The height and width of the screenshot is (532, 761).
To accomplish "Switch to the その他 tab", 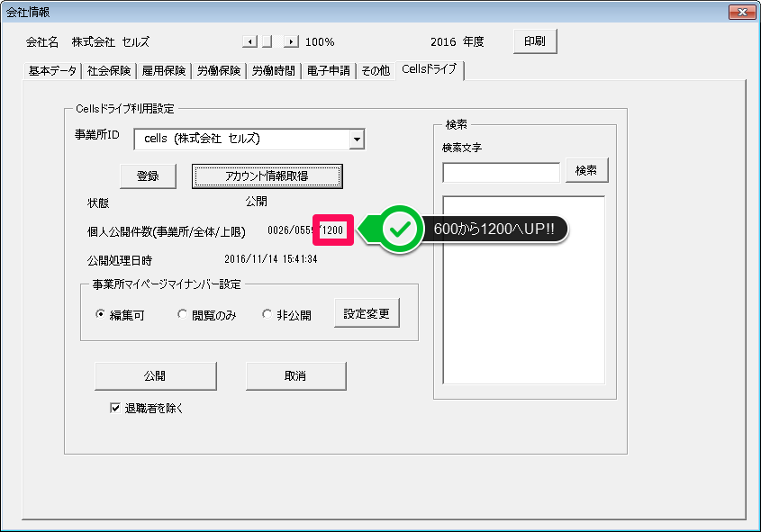I will pos(376,71).
